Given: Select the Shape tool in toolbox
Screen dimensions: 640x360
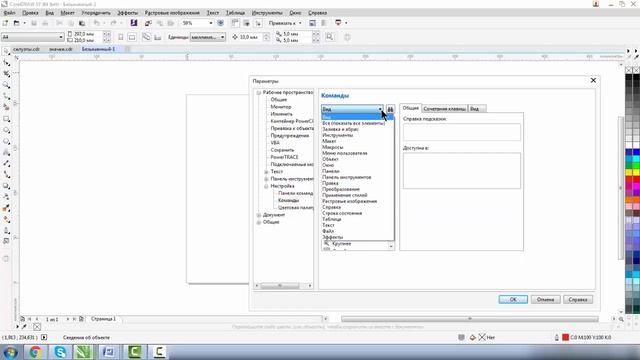Looking at the screenshot, I should pyautogui.click(x=6, y=62).
